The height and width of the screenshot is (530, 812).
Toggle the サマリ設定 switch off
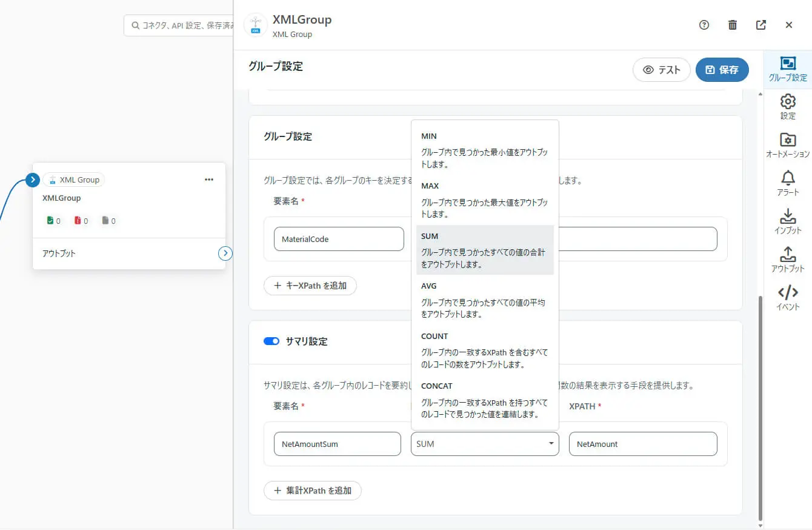[271, 341]
